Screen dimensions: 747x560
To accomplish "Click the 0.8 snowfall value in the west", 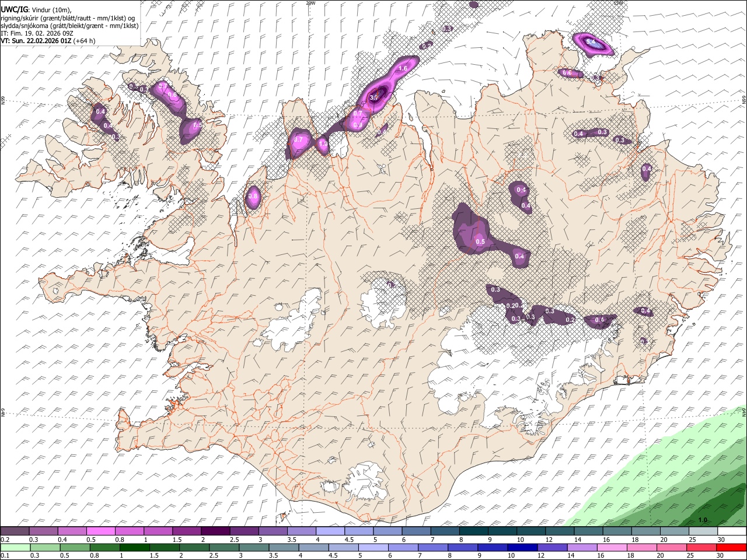I will tap(253, 197).
